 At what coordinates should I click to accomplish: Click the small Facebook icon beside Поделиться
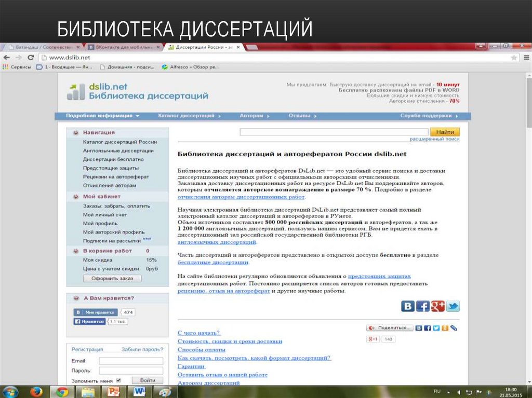coord(428,328)
